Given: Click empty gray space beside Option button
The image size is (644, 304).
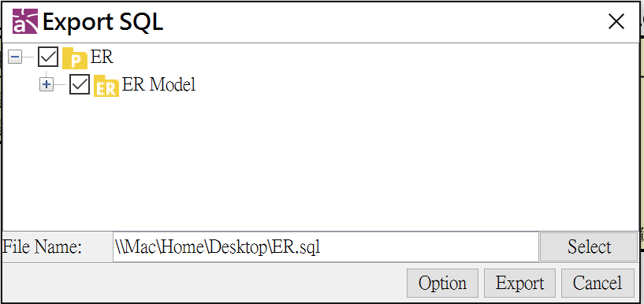Looking at the screenshot, I should coord(206,284).
